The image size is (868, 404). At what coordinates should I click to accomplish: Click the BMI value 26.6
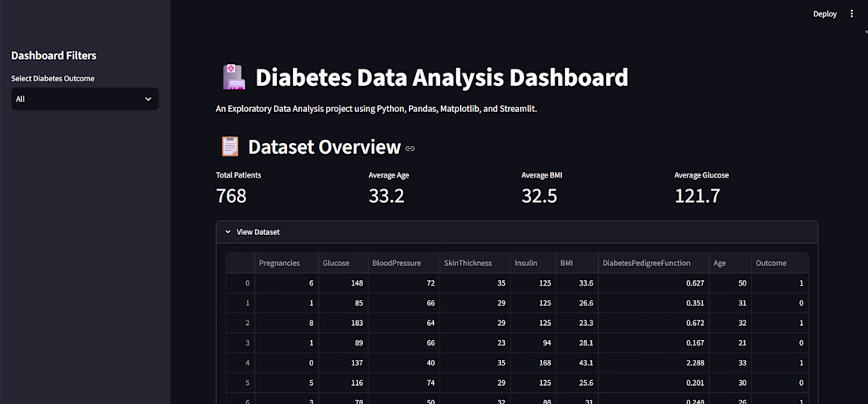577,303
